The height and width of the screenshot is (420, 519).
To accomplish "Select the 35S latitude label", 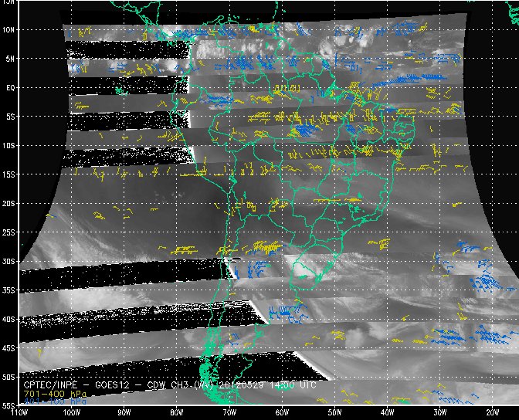I will point(8,290).
